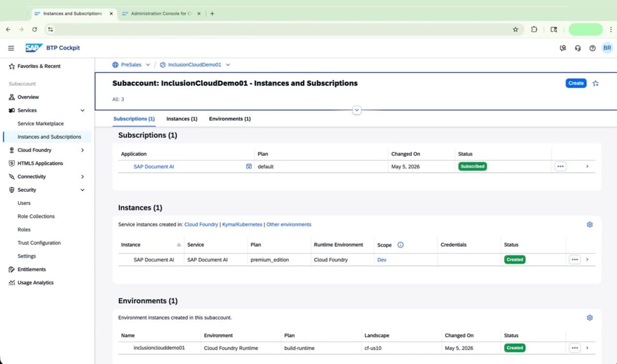The width and height of the screenshot is (617, 364).
Task: Open the Favorites & Recent star icon
Action: (x=12, y=66)
